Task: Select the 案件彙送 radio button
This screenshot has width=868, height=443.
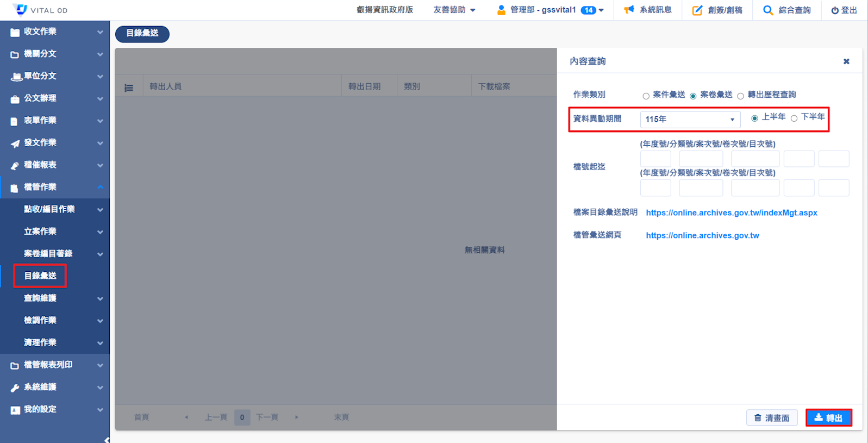Action: pyautogui.click(x=646, y=96)
